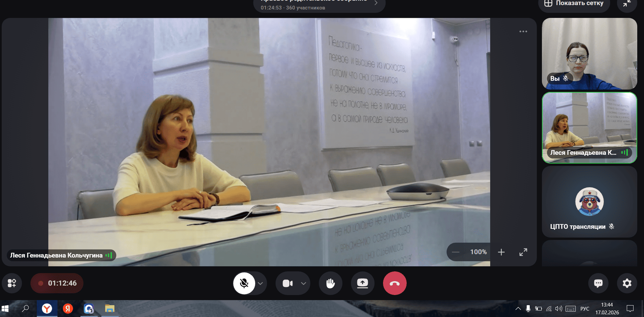
Task: Open the meeting chat
Action: (x=598, y=283)
